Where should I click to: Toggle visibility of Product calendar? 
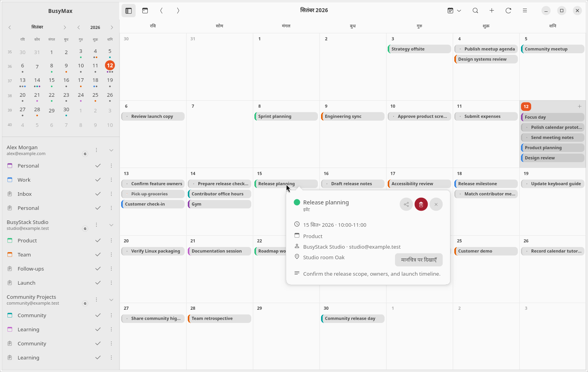pyautogui.click(x=98, y=240)
